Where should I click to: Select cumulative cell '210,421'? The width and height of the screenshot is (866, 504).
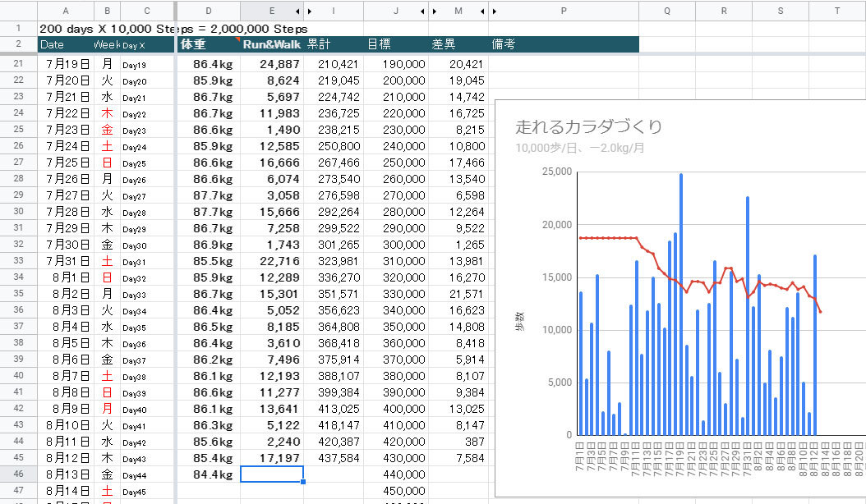coord(334,64)
